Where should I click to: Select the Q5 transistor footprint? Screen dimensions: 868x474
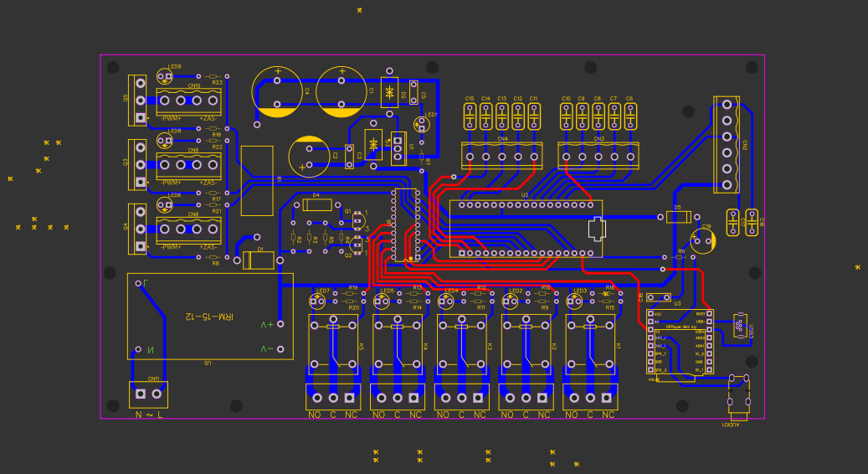coord(137,100)
